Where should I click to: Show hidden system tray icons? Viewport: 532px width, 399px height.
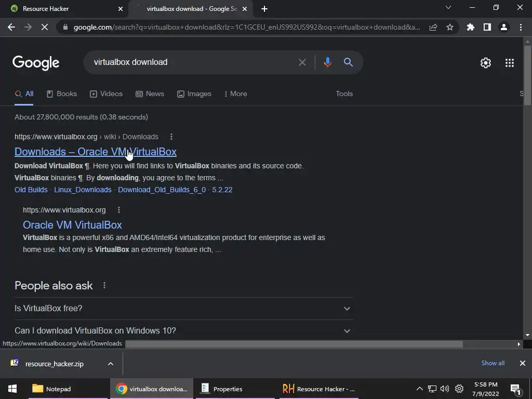click(420, 389)
